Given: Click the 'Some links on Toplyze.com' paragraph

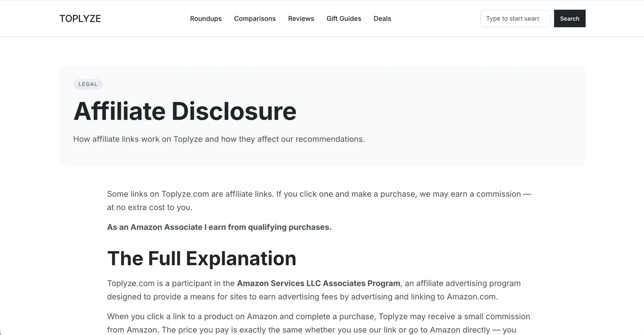Looking at the screenshot, I should [x=319, y=201].
